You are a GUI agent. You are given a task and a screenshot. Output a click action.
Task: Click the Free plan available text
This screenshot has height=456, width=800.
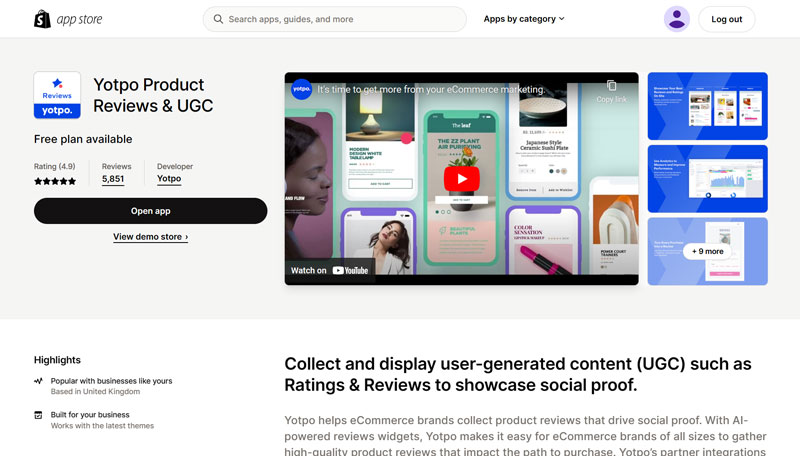pos(83,139)
